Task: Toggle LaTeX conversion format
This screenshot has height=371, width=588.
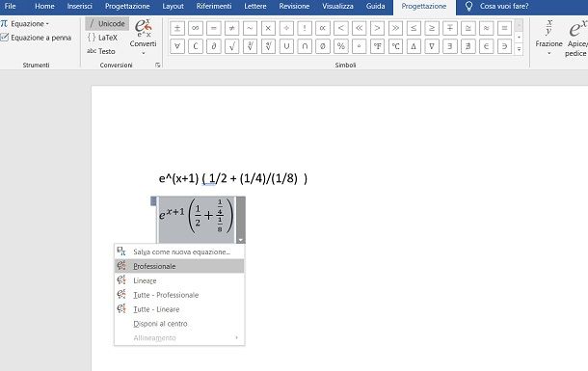Action: point(103,38)
